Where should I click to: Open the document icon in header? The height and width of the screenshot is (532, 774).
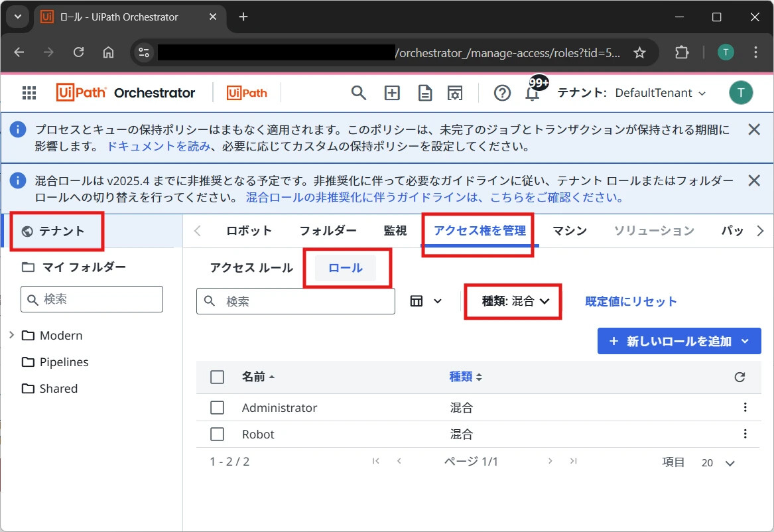pos(425,93)
